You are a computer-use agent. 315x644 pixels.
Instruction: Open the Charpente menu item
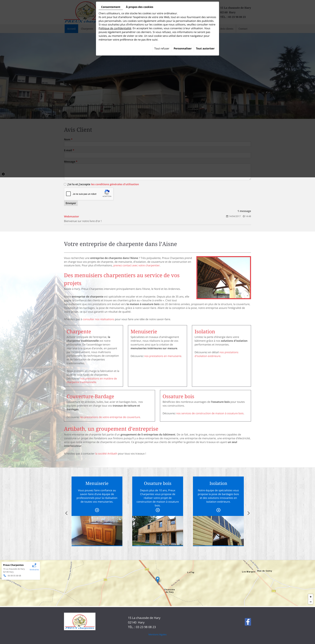coord(87,29)
